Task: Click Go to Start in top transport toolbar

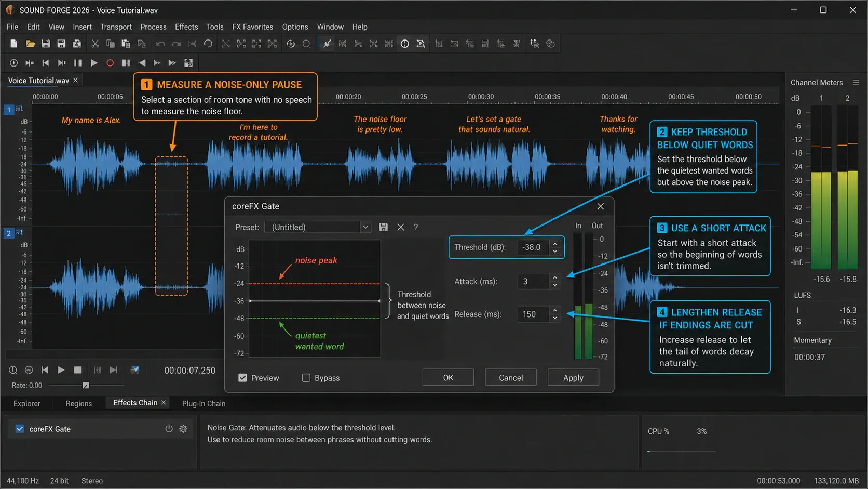Action: [x=46, y=63]
